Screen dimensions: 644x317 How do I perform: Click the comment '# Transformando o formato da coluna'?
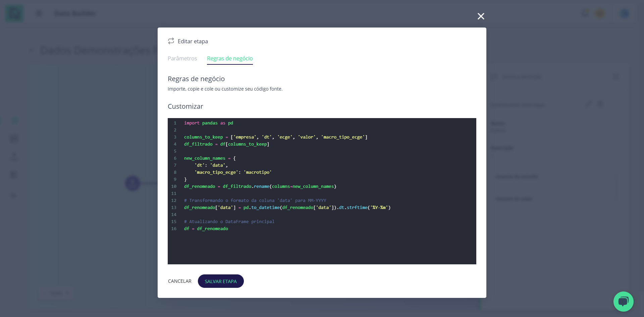click(255, 201)
